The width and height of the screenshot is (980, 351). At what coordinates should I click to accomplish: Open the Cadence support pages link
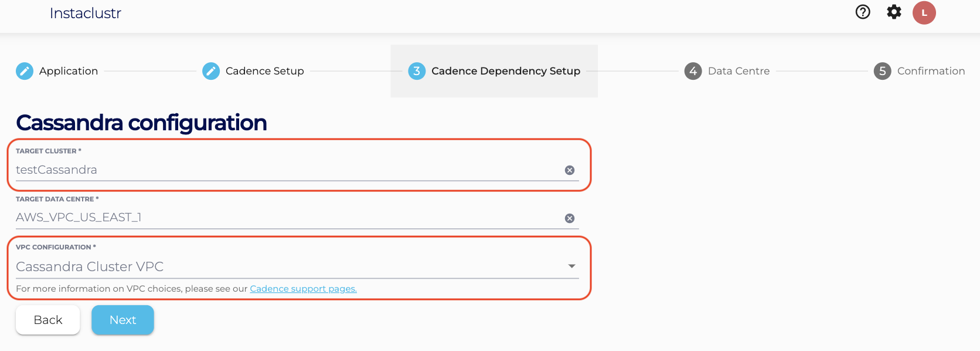pyautogui.click(x=303, y=289)
